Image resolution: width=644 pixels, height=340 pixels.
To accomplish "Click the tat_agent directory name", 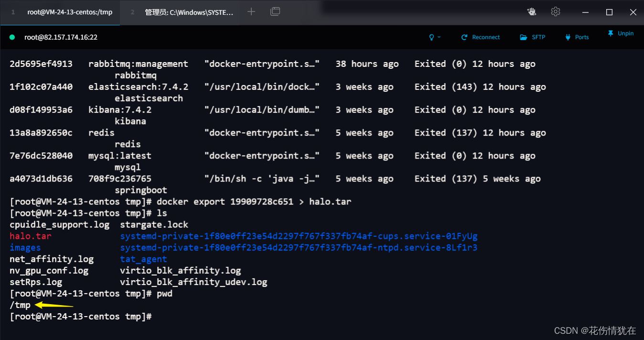I will click(x=143, y=259).
